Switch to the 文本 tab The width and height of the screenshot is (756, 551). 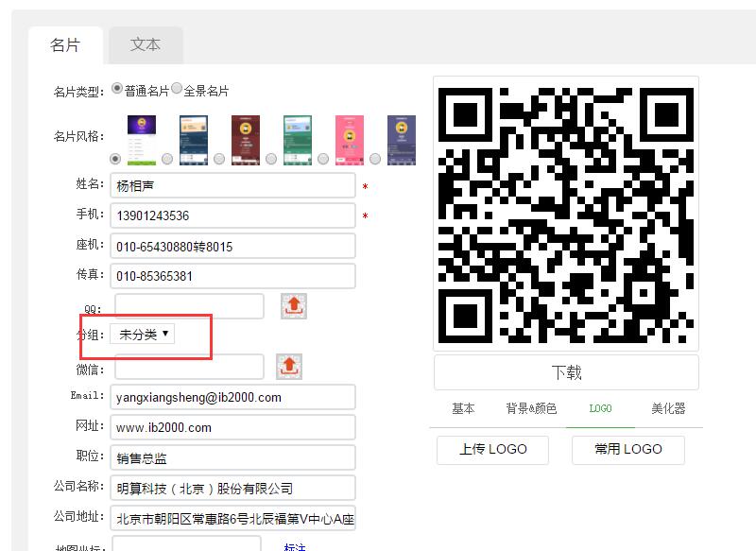point(146,45)
